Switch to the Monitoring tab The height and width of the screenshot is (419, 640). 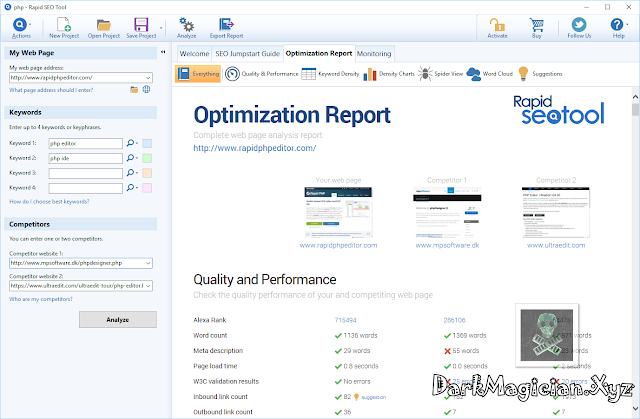[374, 53]
